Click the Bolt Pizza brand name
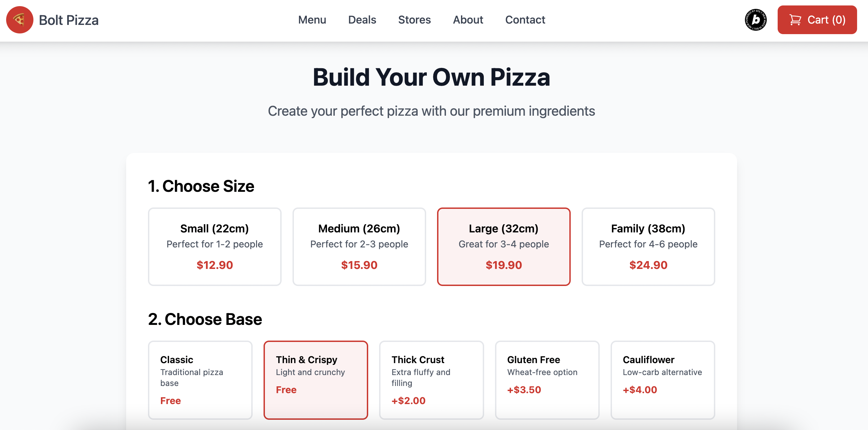 [69, 20]
